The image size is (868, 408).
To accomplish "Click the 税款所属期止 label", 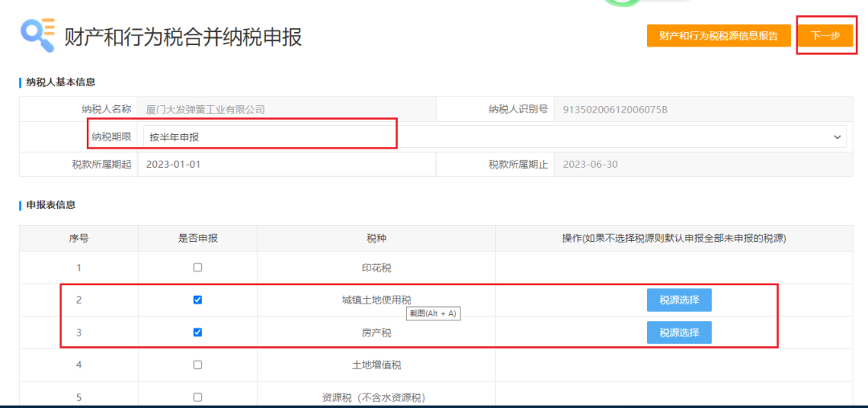I will coord(518,164).
